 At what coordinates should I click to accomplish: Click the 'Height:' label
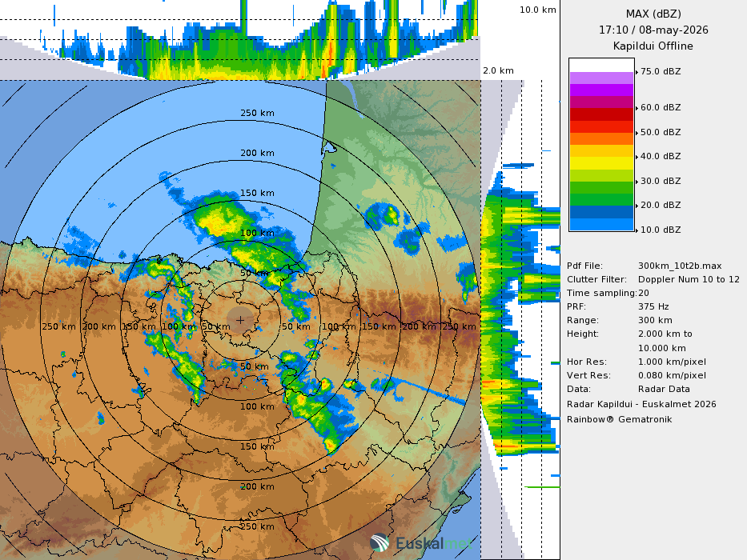click(x=582, y=334)
